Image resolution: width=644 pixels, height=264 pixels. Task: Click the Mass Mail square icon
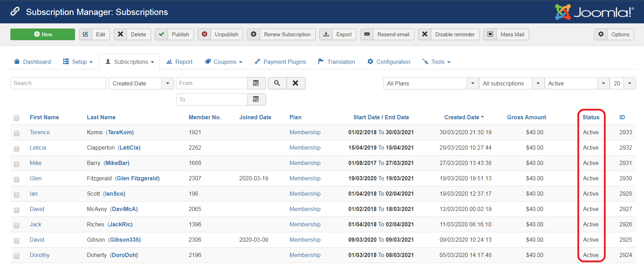click(x=490, y=34)
